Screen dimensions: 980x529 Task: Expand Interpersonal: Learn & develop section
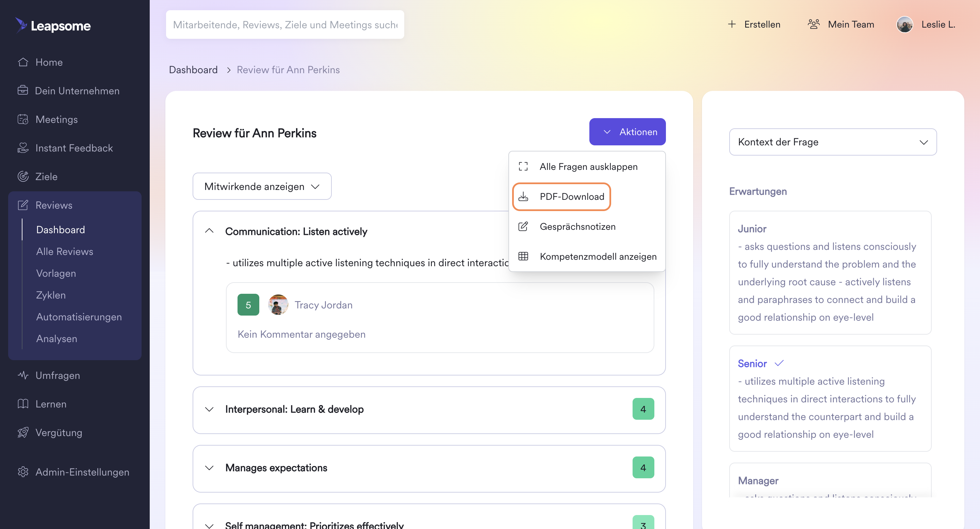(x=209, y=409)
